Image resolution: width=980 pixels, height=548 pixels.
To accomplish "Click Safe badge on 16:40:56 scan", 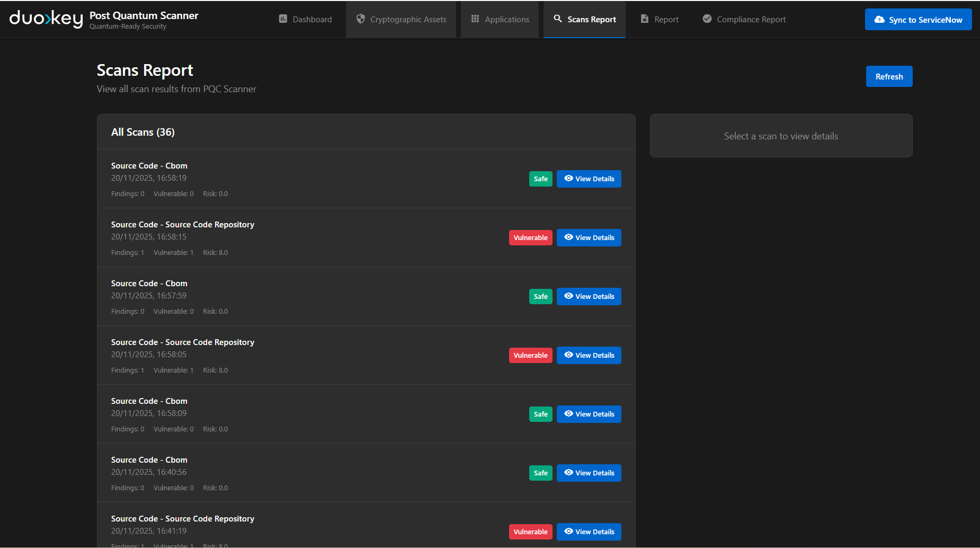I will 540,473.
